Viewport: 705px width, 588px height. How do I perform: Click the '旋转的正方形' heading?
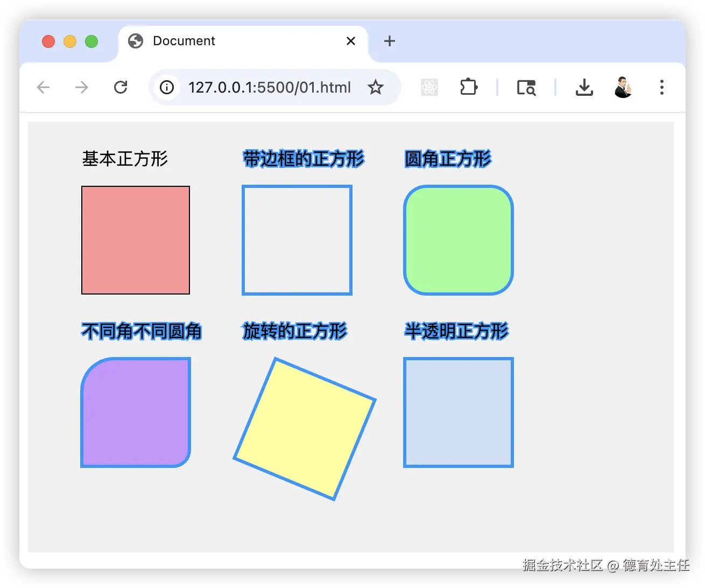pyautogui.click(x=295, y=331)
